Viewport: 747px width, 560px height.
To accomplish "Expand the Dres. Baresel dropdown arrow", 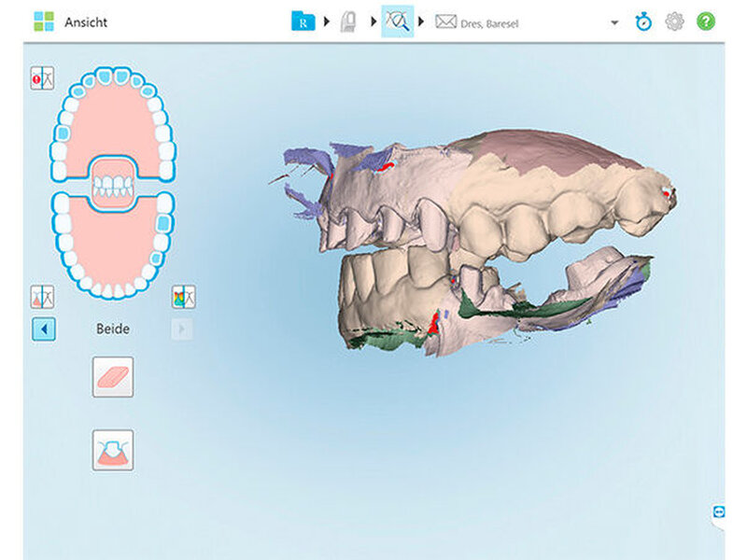I will point(614,22).
